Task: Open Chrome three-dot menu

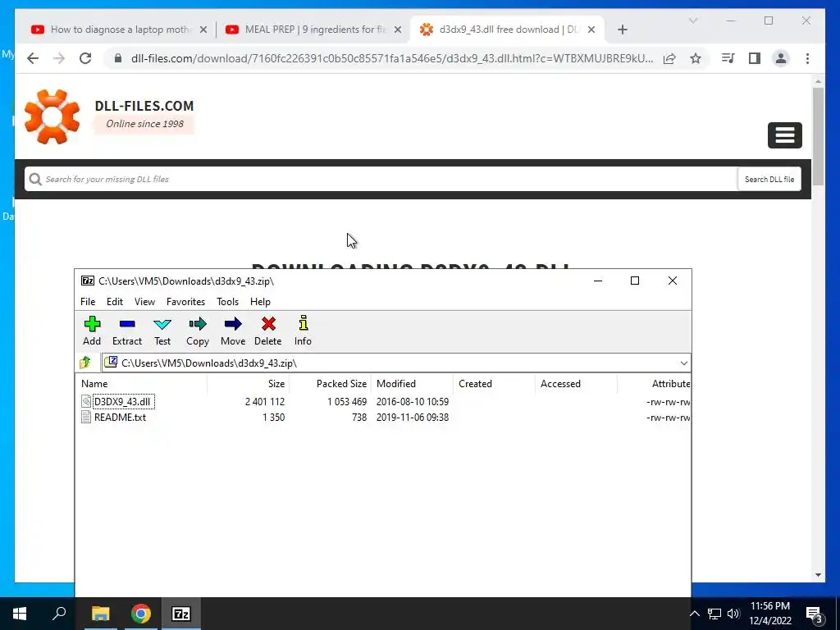Action: (807, 58)
